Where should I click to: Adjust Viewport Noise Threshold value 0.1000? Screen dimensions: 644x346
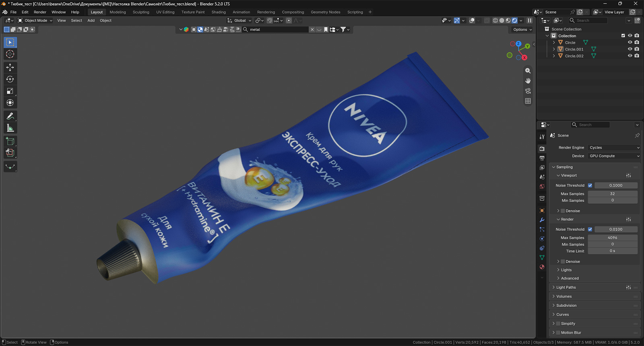pos(616,185)
